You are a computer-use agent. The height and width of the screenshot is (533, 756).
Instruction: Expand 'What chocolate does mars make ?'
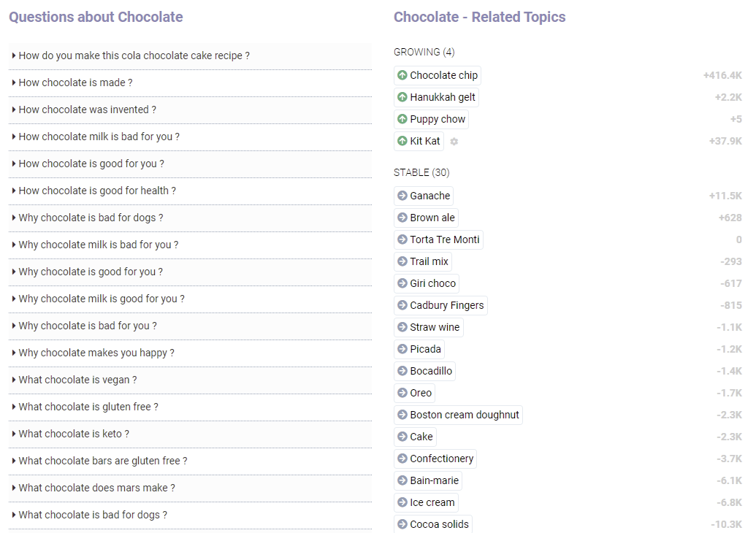click(x=190, y=488)
